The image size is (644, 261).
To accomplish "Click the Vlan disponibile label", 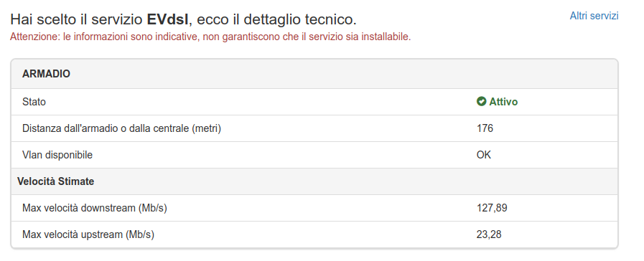I will coord(57,155).
